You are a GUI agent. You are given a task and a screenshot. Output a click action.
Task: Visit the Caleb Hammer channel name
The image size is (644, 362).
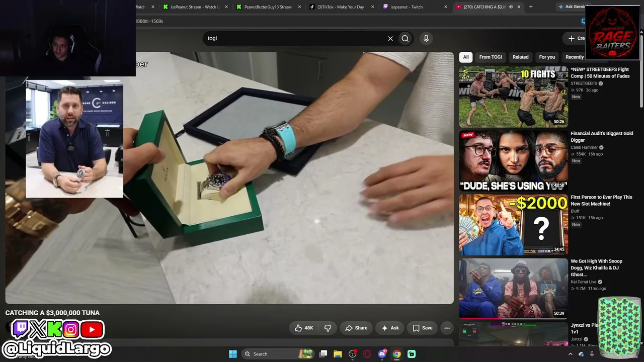click(x=584, y=147)
